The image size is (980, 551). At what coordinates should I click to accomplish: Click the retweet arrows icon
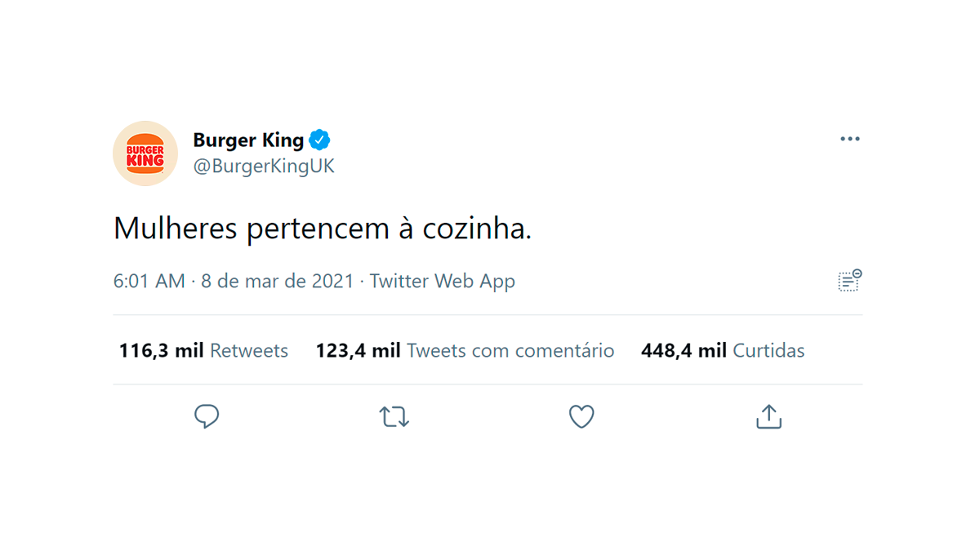pyautogui.click(x=394, y=417)
